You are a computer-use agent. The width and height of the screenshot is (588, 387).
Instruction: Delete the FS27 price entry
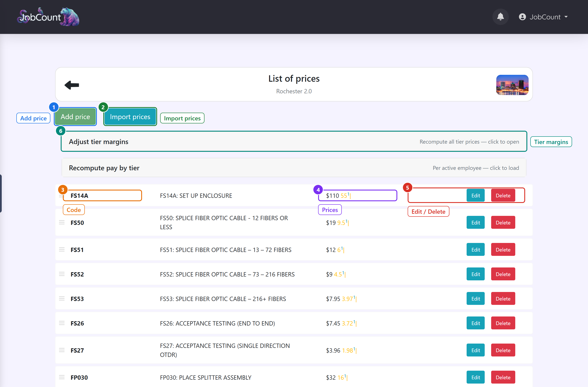coord(503,350)
